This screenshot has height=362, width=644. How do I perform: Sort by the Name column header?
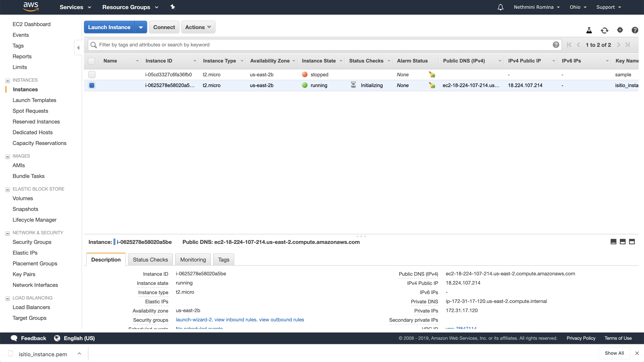[x=121, y=61]
